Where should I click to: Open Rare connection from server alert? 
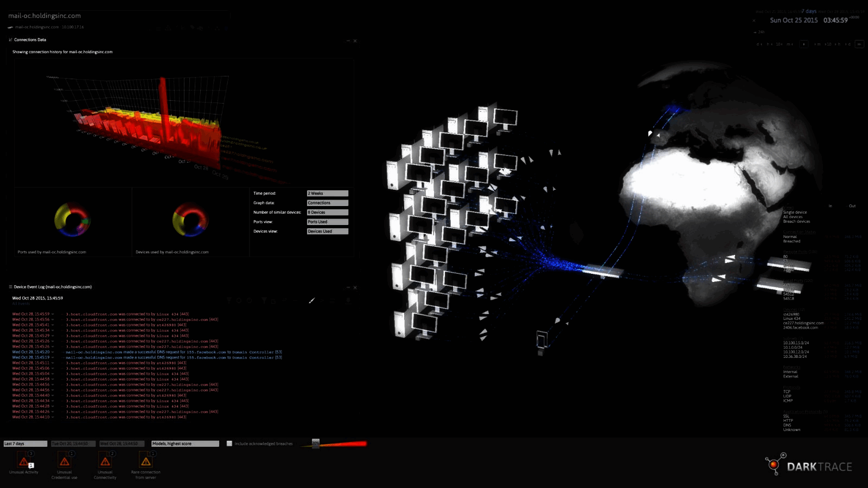point(146,462)
